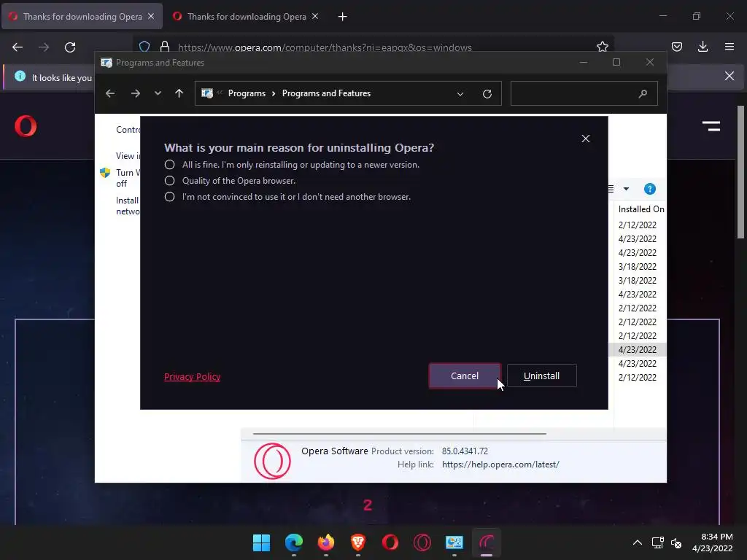Screen dimensions: 747x560
Task: Show hidden system tray icons
Action: pos(638,542)
